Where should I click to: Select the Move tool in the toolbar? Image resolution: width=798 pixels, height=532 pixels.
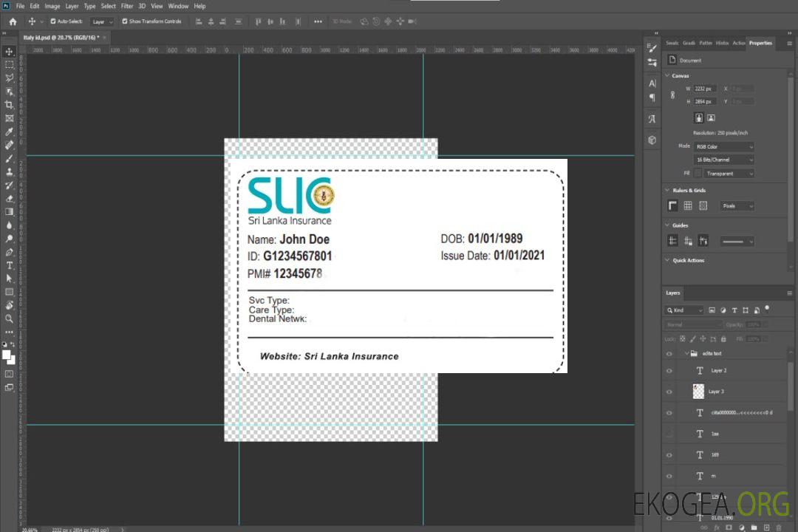click(x=10, y=52)
